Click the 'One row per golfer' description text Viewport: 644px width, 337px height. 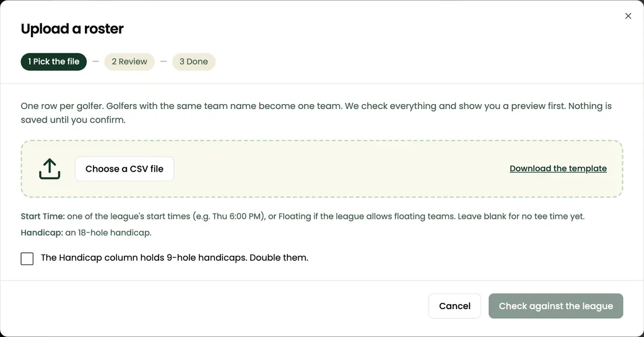316,113
